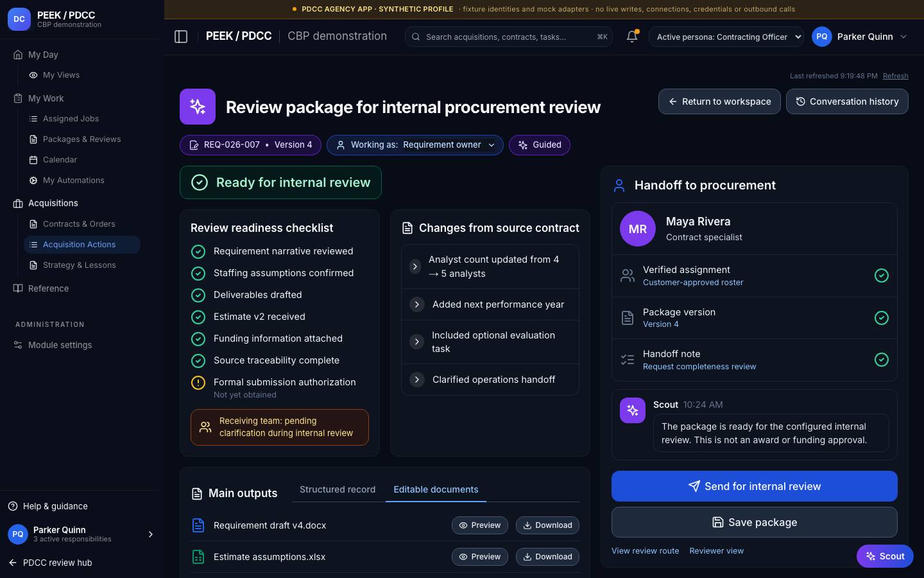This screenshot has width=924, height=578.
Task: Focus the Search acquisitions field
Action: [509, 37]
